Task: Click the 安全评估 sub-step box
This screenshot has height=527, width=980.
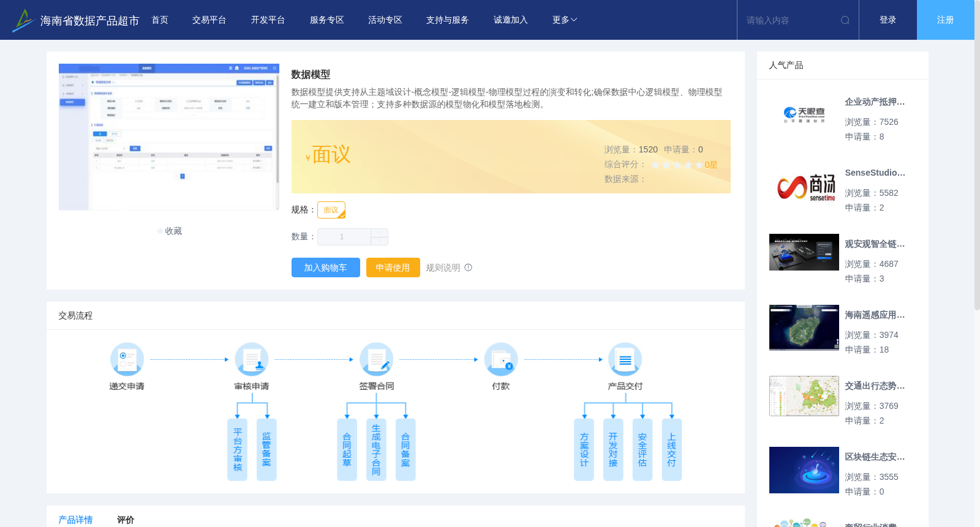Action: [x=643, y=450]
